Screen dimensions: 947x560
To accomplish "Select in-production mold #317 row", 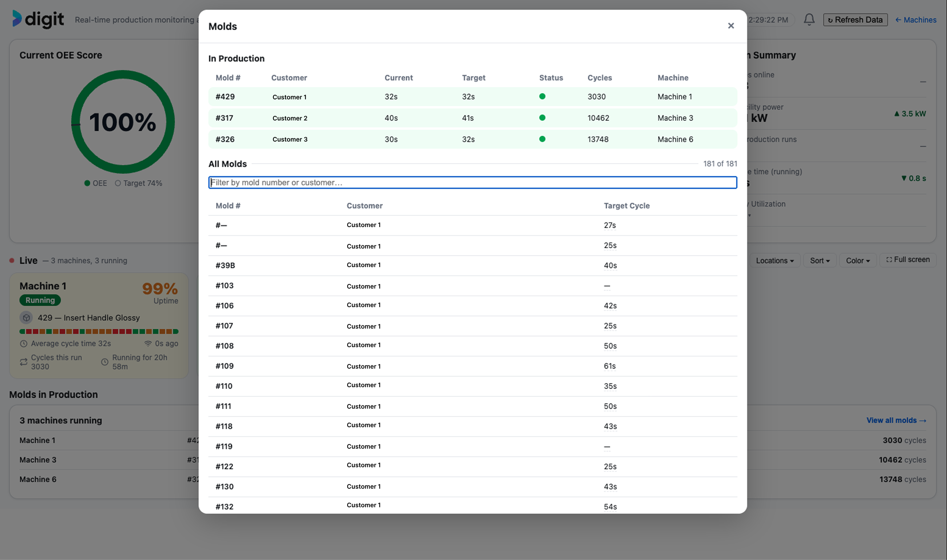I will point(472,118).
